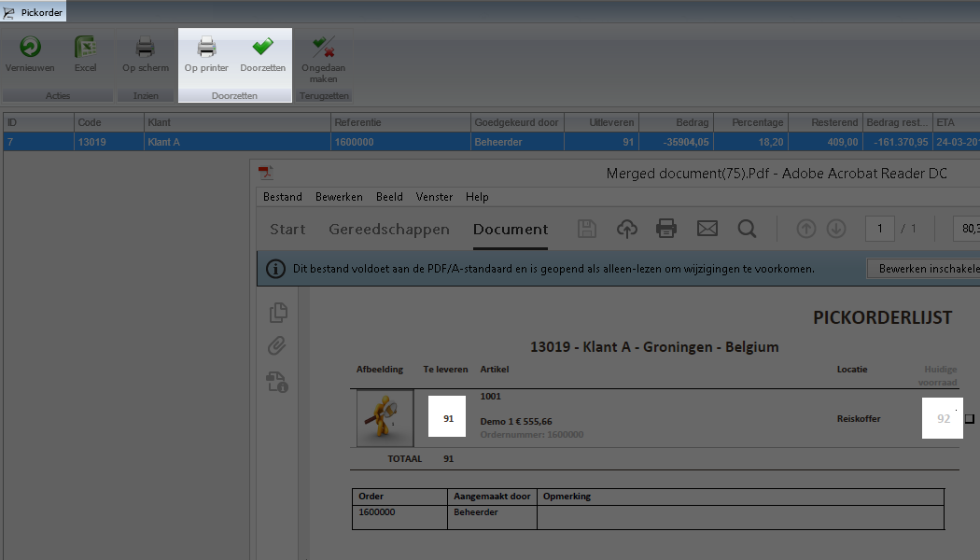980x560 pixels.
Task: Click the Acrobat print icon
Action: [665, 229]
